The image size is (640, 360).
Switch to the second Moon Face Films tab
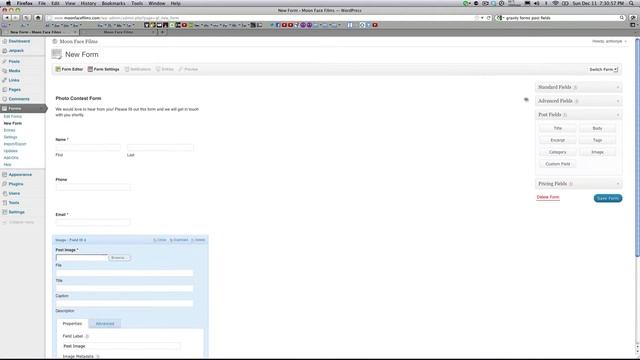coord(118,32)
